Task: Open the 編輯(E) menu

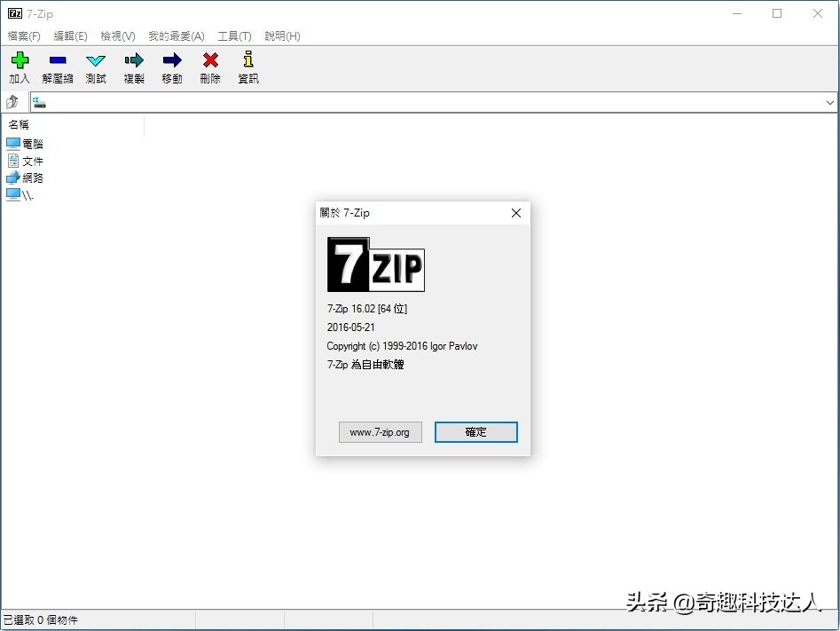Action: [x=71, y=35]
